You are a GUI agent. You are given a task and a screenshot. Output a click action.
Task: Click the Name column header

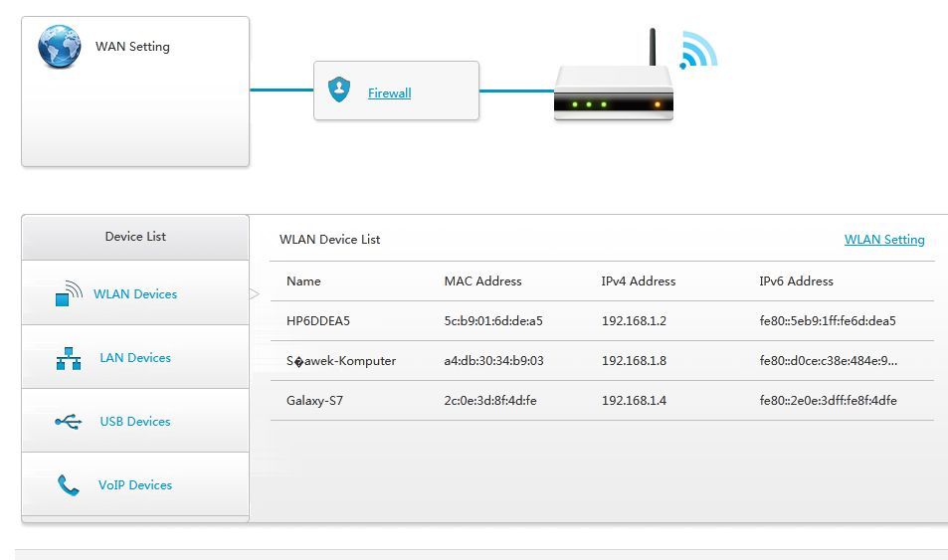303,281
